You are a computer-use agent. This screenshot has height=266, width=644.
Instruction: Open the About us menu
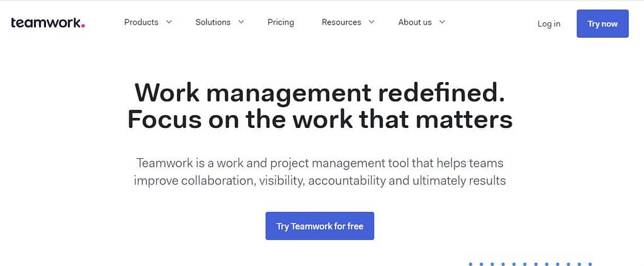415,22
